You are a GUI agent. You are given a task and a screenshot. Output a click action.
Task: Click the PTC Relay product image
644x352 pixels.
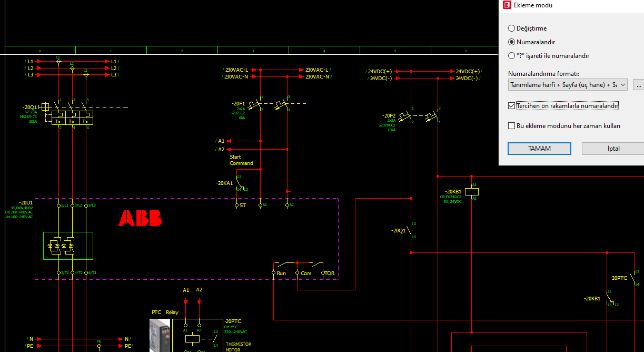pyautogui.click(x=160, y=335)
